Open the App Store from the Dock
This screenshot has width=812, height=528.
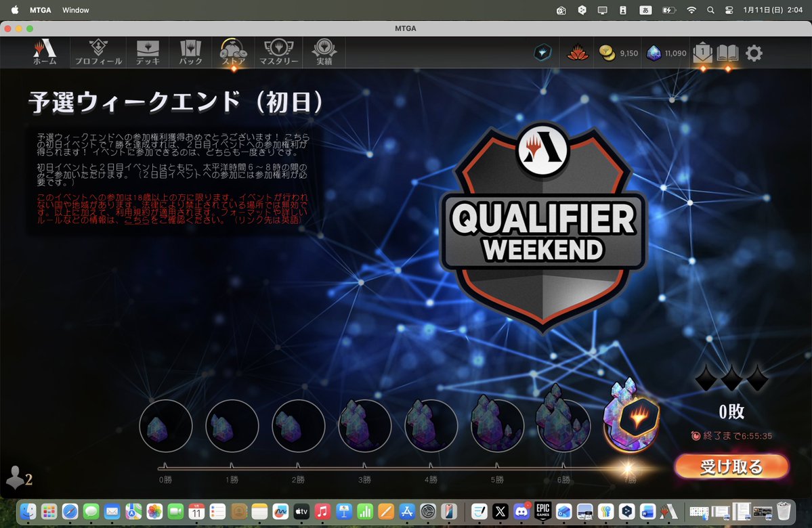click(407, 512)
